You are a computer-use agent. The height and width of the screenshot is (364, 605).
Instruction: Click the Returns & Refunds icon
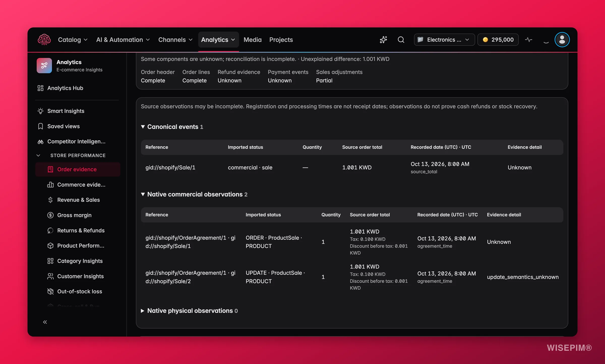(x=50, y=230)
